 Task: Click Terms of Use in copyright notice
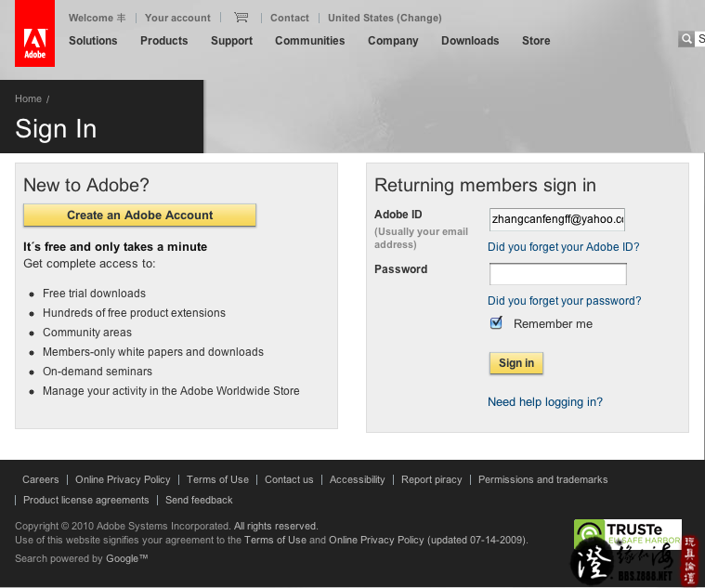click(x=275, y=540)
